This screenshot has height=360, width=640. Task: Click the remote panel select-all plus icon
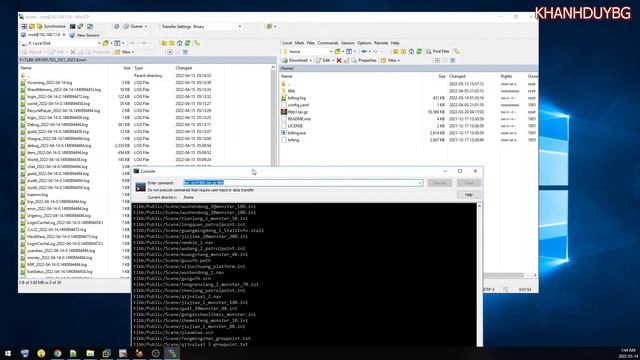click(437, 60)
